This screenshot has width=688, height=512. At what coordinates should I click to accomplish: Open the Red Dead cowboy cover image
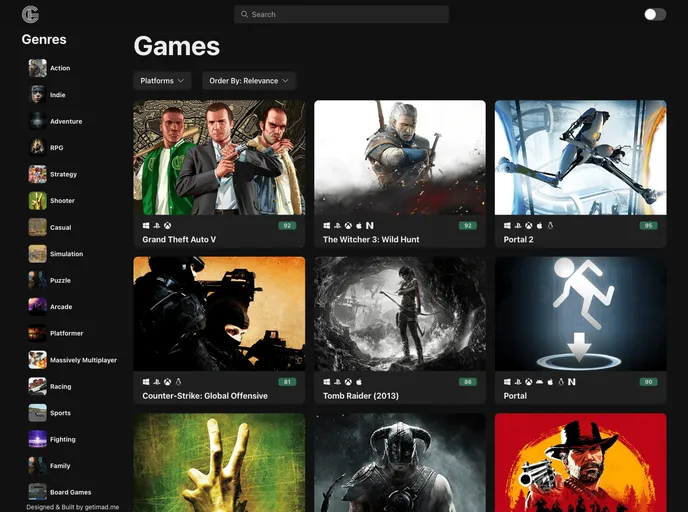point(580,462)
